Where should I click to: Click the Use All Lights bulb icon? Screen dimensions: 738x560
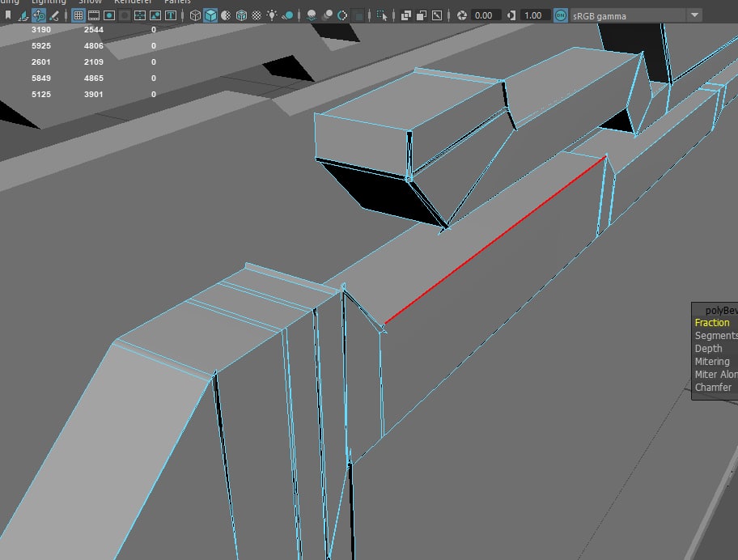click(x=272, y=15)
